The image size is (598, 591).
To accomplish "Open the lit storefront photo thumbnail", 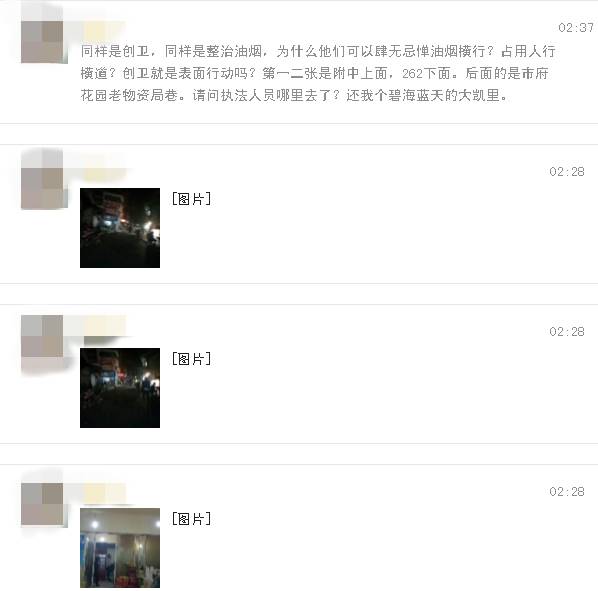I will click(x=120, y=548).
